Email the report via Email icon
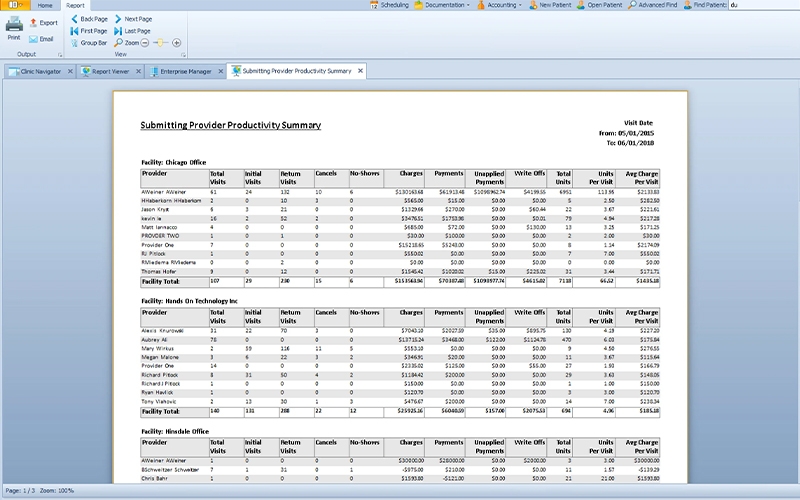This screenshot has height=500, width=800. pyautogui.click(x=41, y=39)
